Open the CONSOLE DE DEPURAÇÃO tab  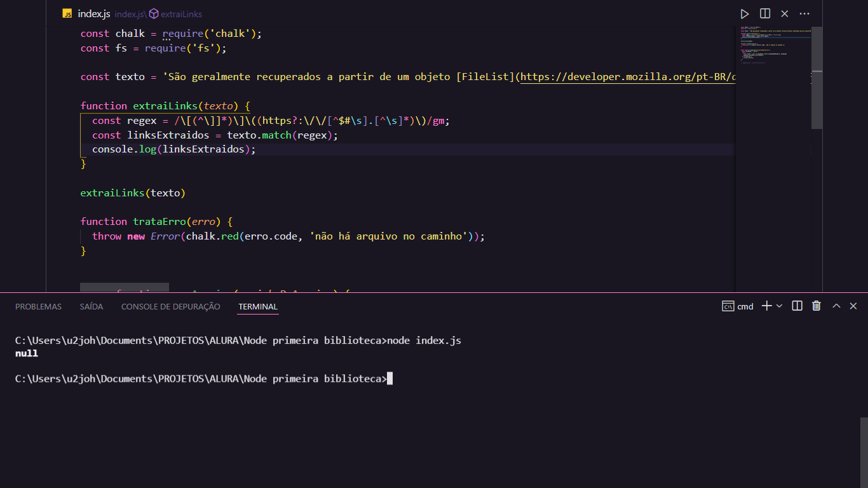point(171,306)
